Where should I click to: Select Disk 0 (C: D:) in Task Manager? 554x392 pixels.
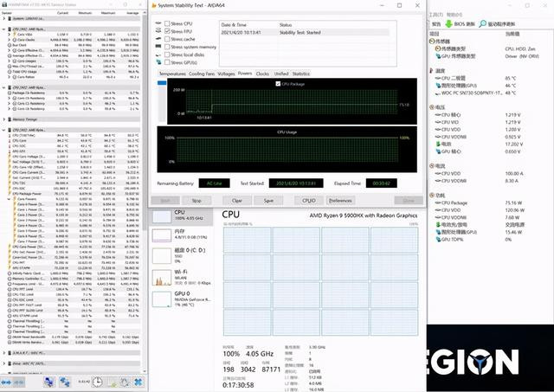pyautogui.click(x=183, y=255)
